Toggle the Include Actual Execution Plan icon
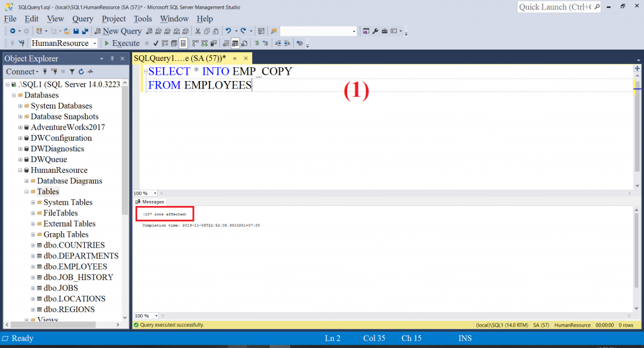 [x=195, y=43]
